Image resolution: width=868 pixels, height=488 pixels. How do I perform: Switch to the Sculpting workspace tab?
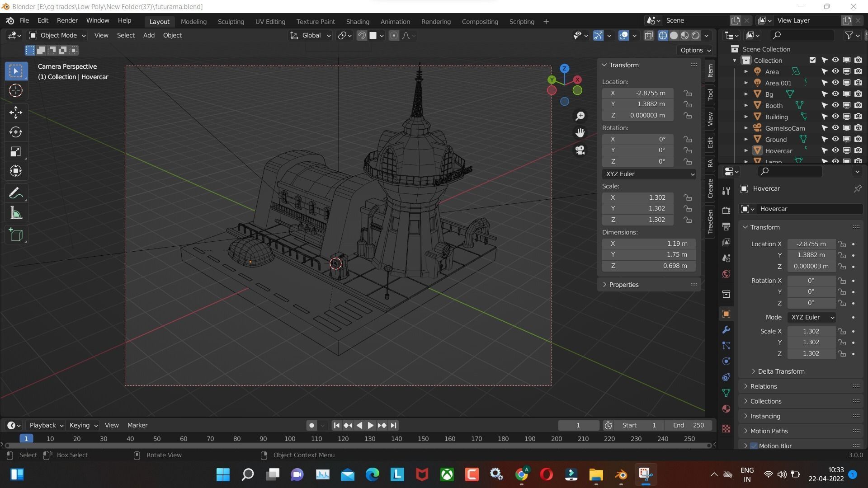(231, 22)
